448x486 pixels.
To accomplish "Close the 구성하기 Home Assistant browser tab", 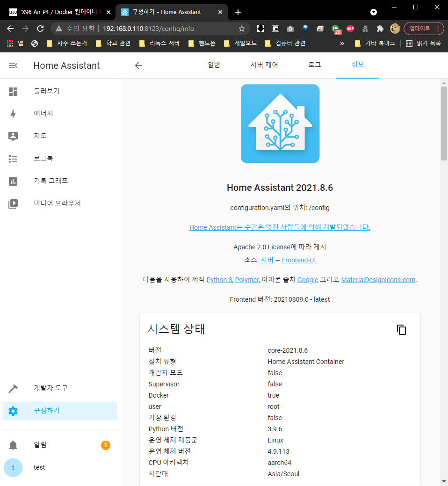I will 220,12.
